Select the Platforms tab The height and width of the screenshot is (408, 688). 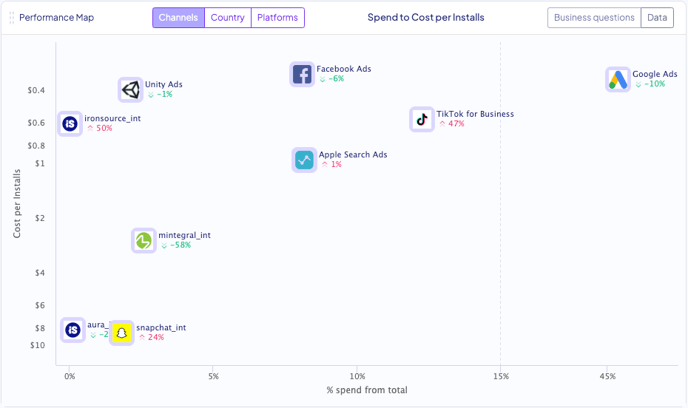tap(277, 18)
